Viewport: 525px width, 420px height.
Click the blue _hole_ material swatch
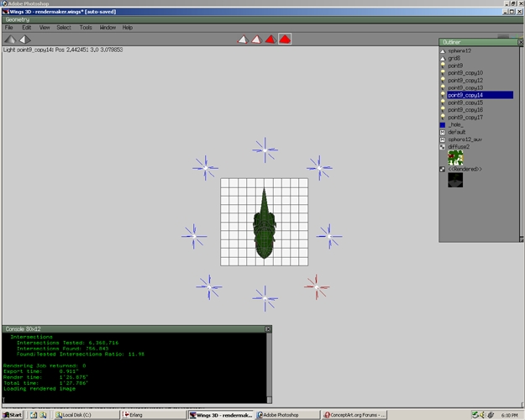443,124
